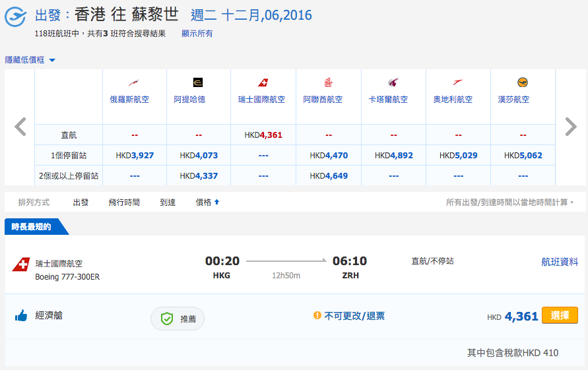Collapse the 隱藏低價框 low price panel

(x=30, y=60)
